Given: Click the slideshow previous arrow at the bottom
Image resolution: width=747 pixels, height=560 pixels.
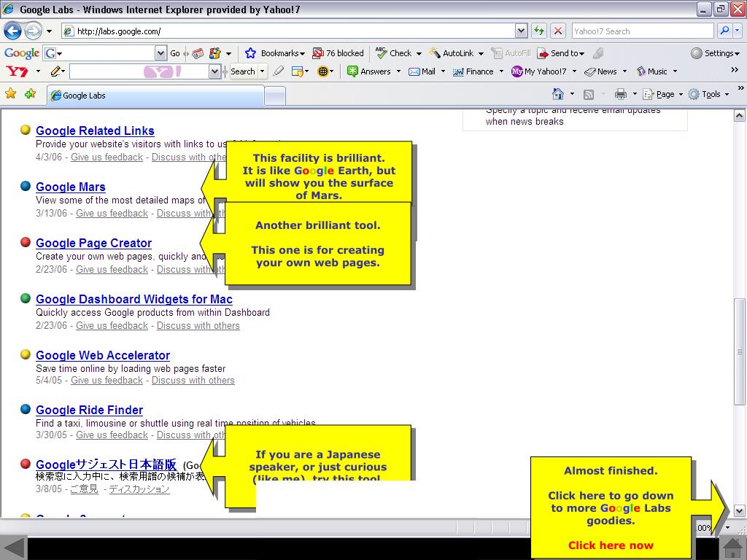Looking at the screenshot, I should [x=13, y=548].
